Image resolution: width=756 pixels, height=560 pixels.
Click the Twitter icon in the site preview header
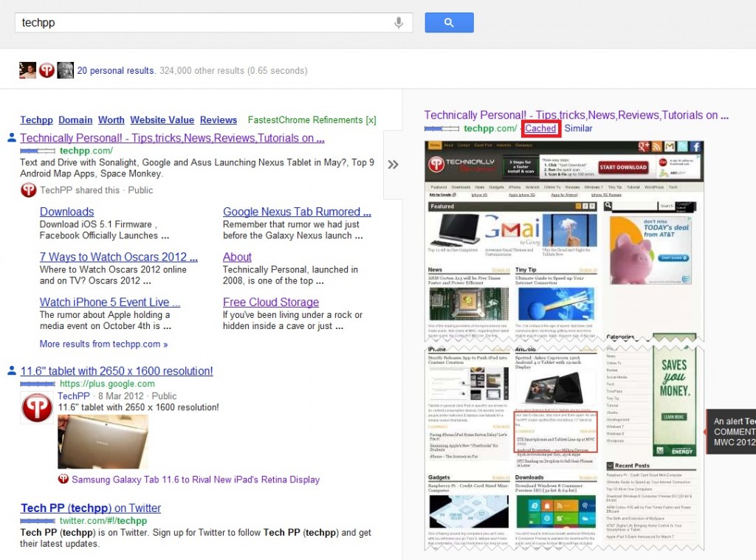pos(683,146)
